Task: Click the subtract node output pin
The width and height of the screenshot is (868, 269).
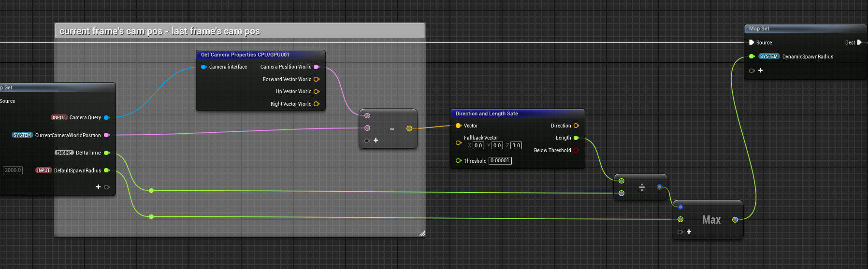Action: coord(409,128)
